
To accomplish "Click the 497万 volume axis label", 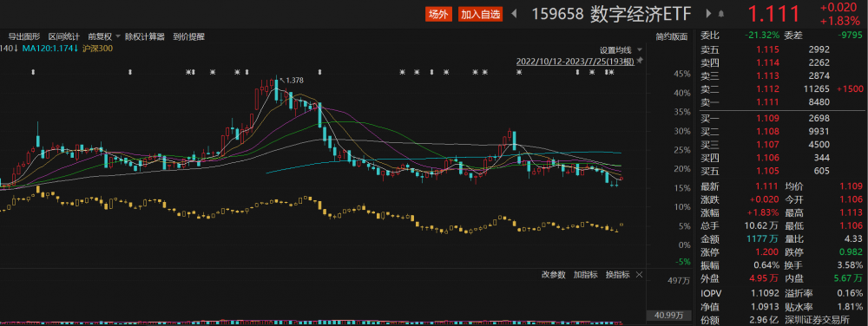I will coord(680,281).
